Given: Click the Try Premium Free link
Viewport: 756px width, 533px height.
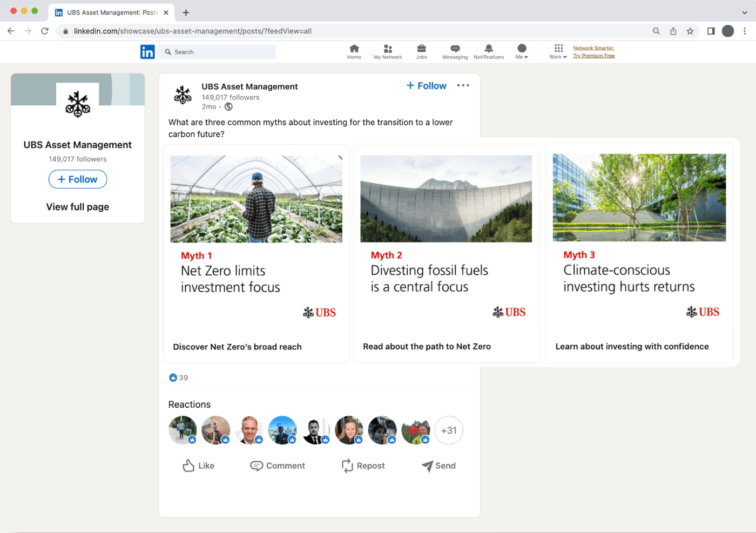Looking at the screenshot, I should click(594, 56).
